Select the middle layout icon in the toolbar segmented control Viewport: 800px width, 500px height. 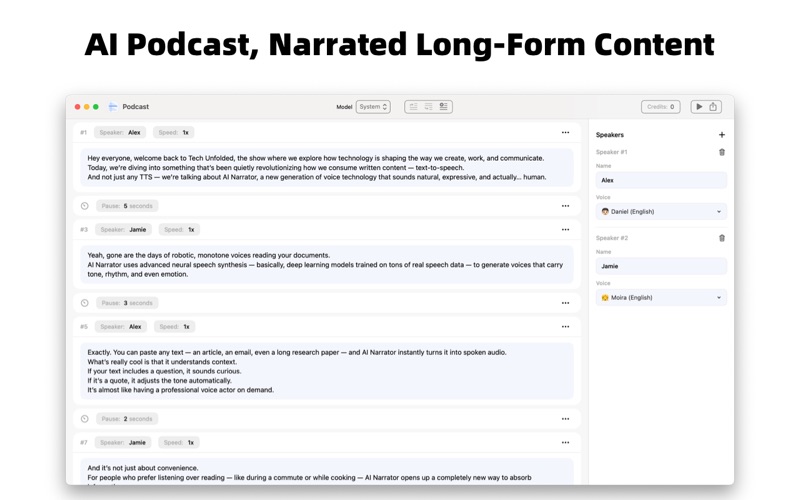[428, 107]
